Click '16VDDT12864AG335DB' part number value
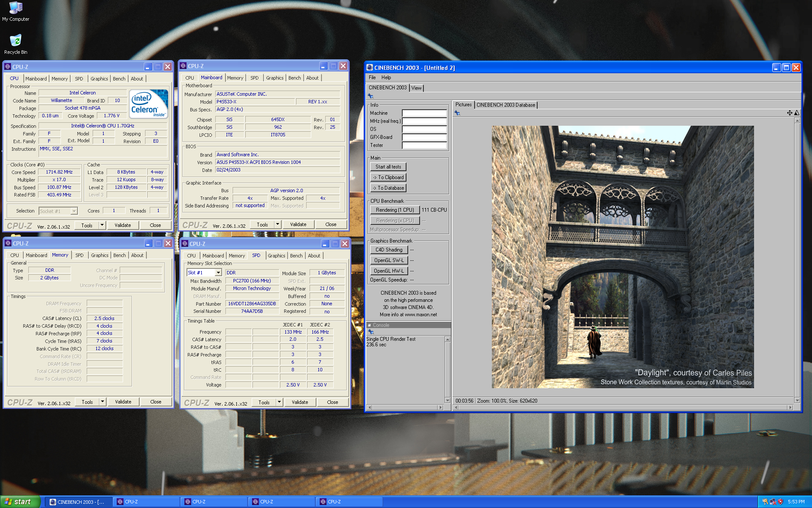The width and height of the screenshot is (812, 508). [x=252, y=304]
